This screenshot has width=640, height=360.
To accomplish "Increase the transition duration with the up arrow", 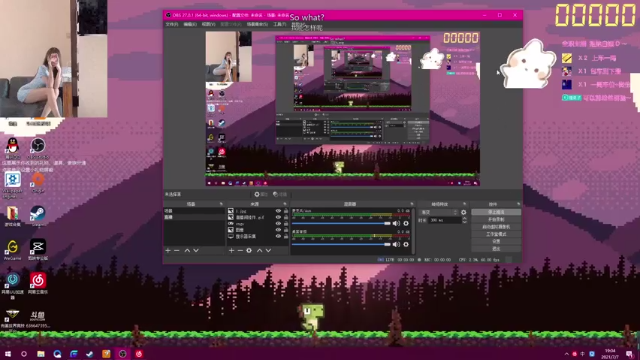I will click(x=464, y=218).
